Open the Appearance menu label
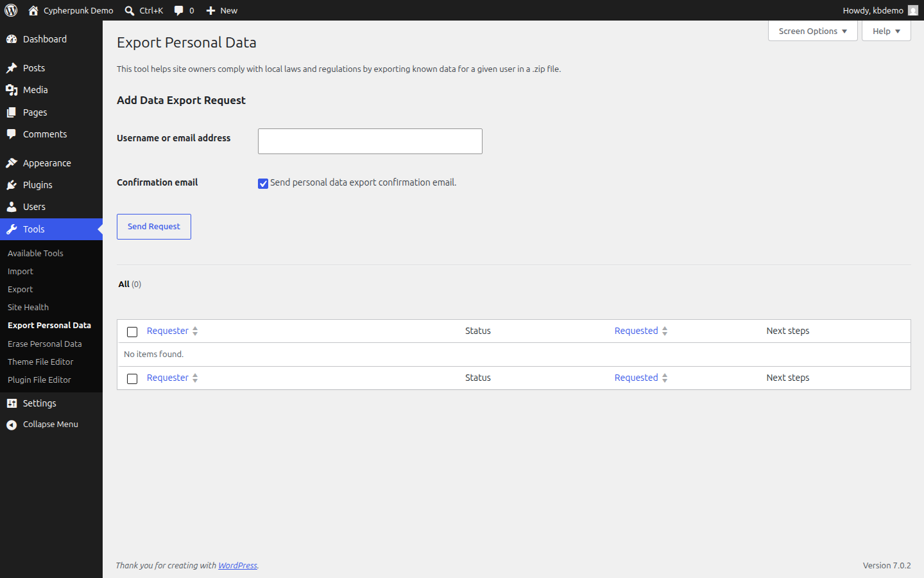The width and height of the screenshot is (924, 578). pyautogui.click(x=47, y=163)
